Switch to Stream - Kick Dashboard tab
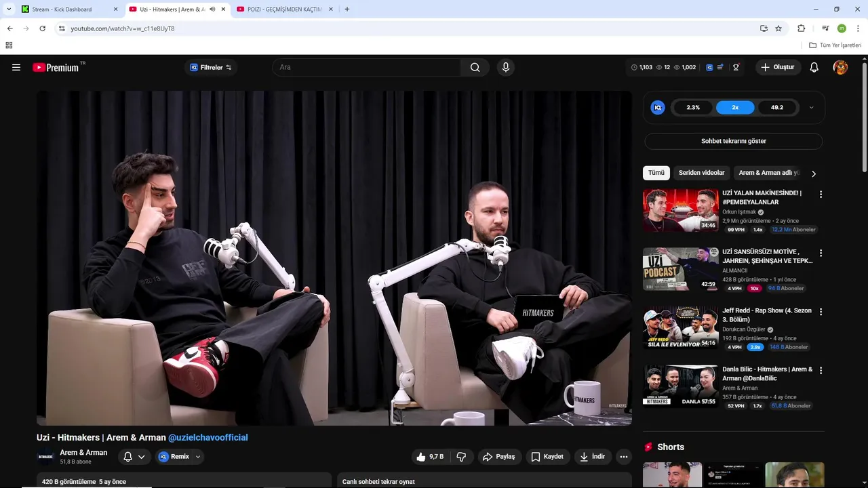The image size is (868, 488). pos(70,9)
